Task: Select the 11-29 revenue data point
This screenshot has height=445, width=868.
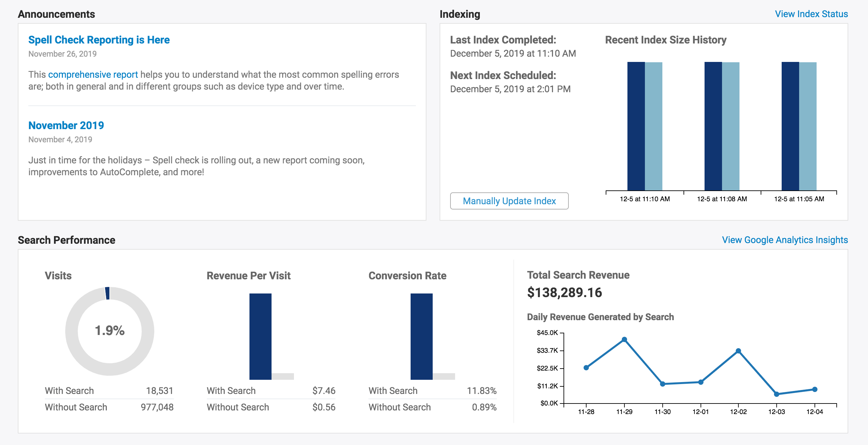Action: point(624,340)
